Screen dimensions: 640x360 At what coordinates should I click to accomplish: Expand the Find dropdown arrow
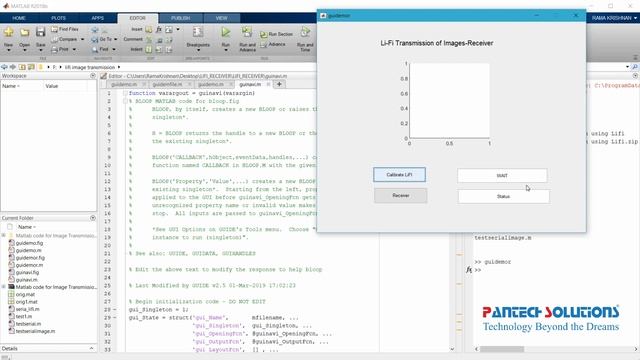(x=113, y=49)
